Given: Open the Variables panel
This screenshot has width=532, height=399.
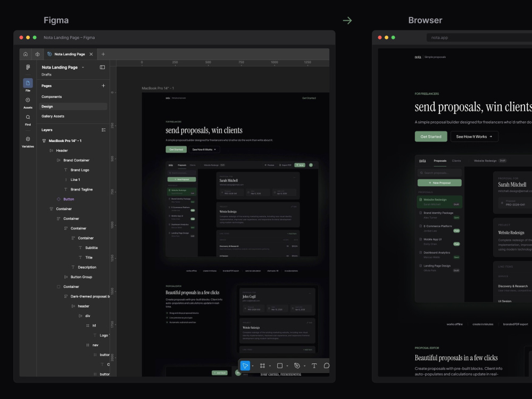Looking at the screenshot, I should click(x=28, y=142).
